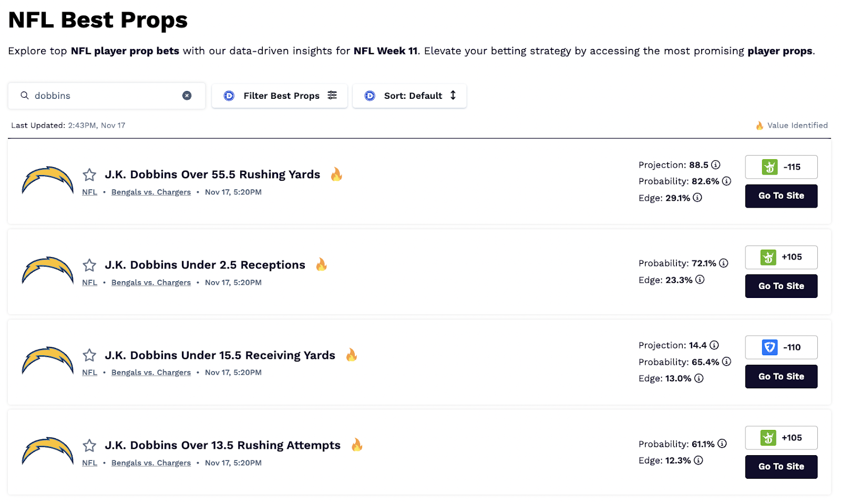Click the flame icon beside Rushing Yards prop
Image resolution: width=841 pixels, height=504 pixels.
336,174
